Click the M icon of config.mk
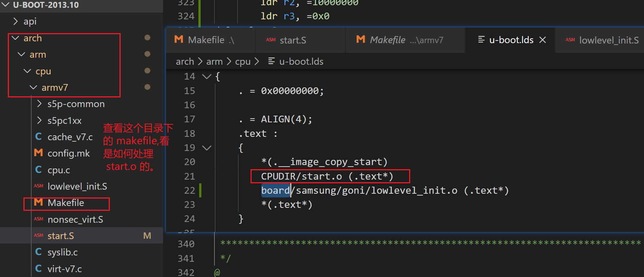 pos(38,152)
